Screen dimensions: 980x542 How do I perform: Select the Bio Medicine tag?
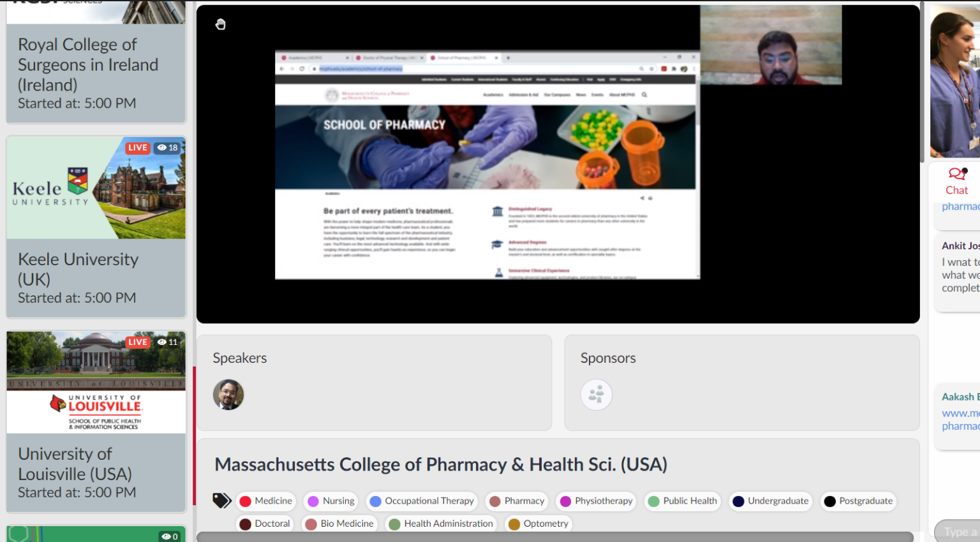339,524
